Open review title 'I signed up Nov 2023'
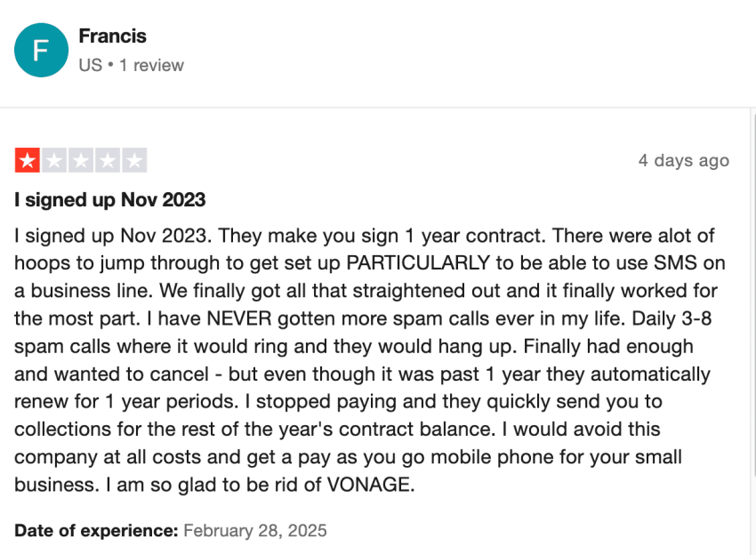The width and height of the screenshot is (756, 555). click(x=110, y=199)
